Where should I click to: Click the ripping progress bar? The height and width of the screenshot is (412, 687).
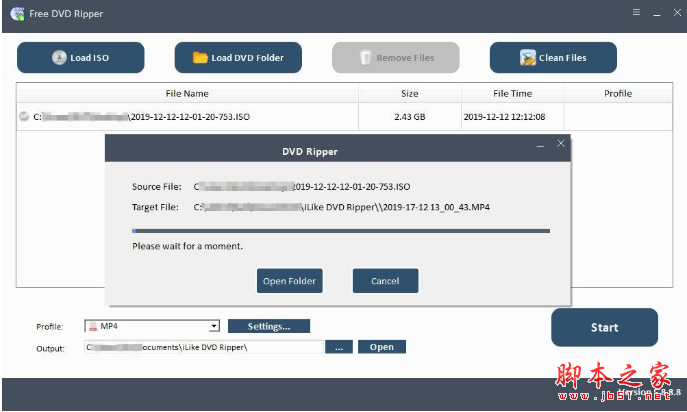pyautogui.click(x=341, y=231)
